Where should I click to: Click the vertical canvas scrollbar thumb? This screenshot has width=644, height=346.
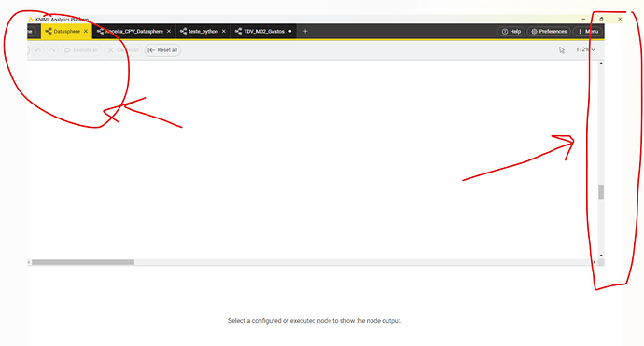tap(601, 192)
